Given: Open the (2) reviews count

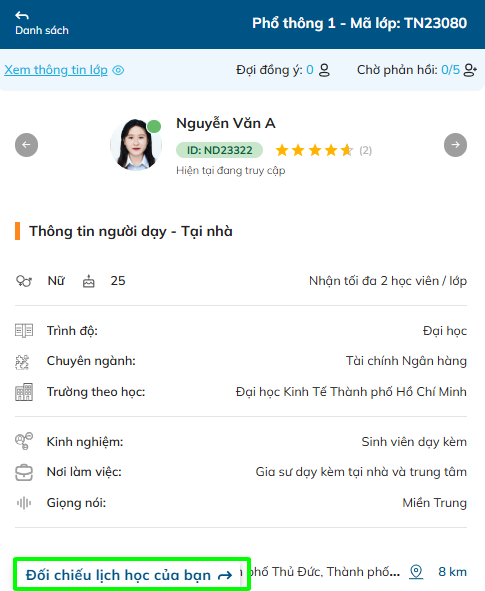Looking at the screenshot, I should (365, 151).
